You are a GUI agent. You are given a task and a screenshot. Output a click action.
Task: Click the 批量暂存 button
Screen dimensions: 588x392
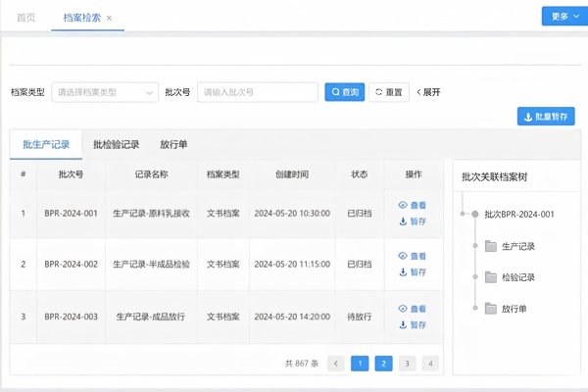click(x=546, y=117)
